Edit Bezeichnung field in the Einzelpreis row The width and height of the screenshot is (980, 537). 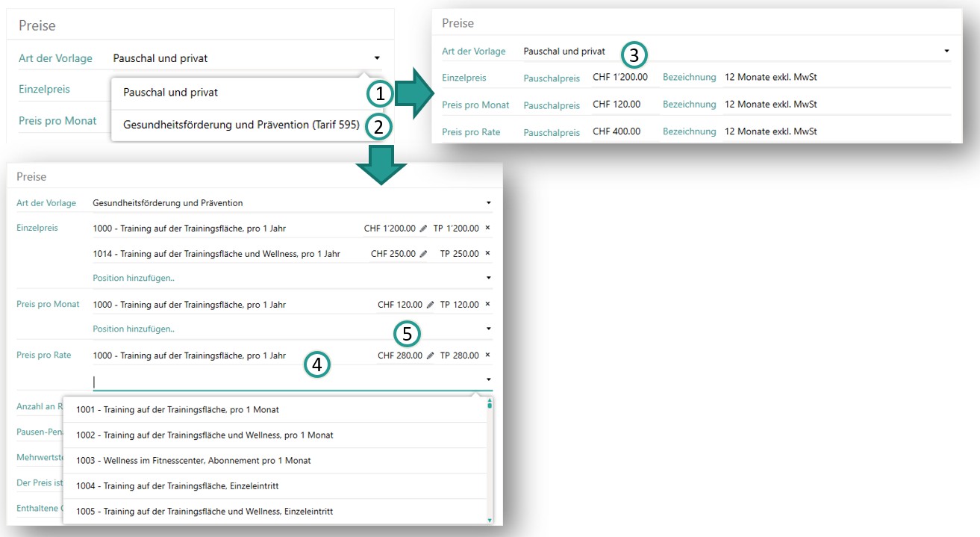(836, 77)
